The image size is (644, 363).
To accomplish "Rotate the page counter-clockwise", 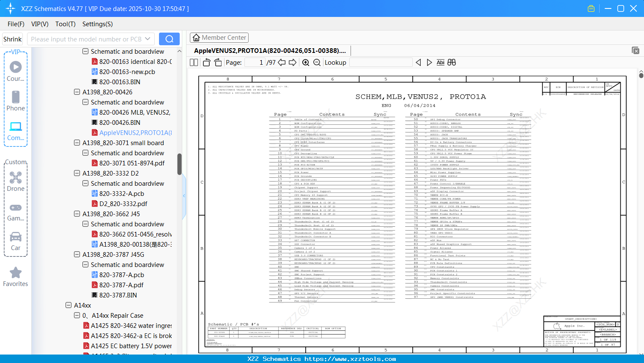I will point(206,63).
